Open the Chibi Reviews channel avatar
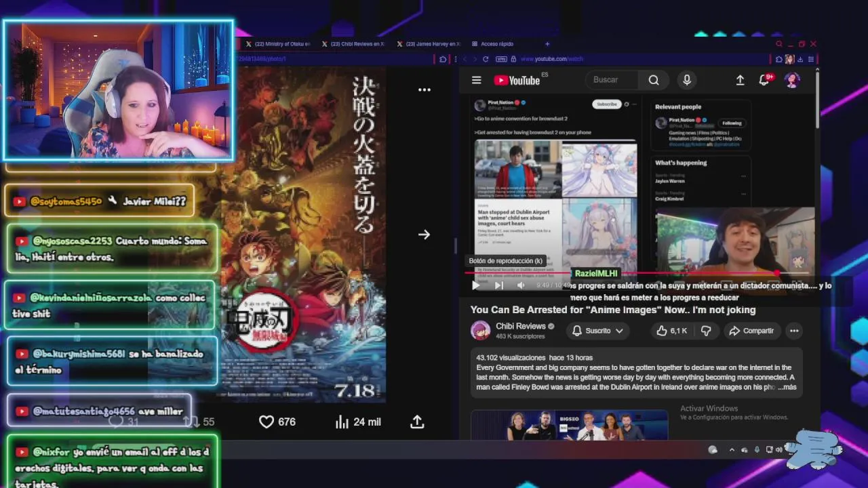868x488 pixels. (x=481, y=331)
